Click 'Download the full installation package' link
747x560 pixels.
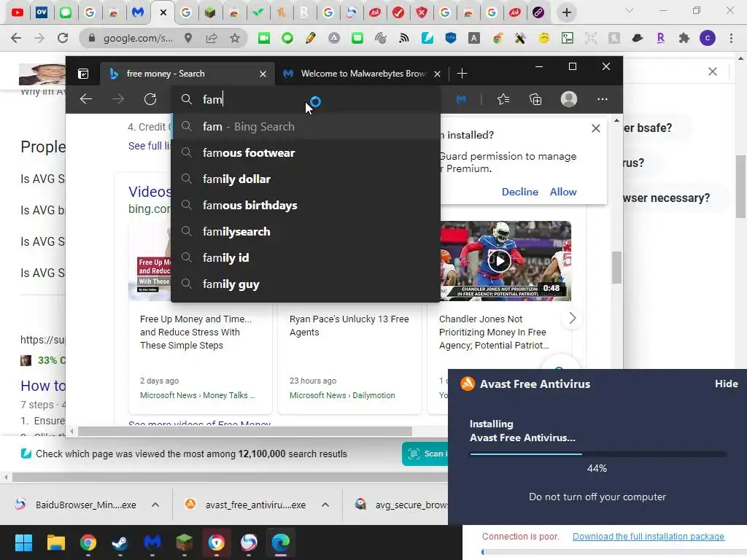pos(648,537)
